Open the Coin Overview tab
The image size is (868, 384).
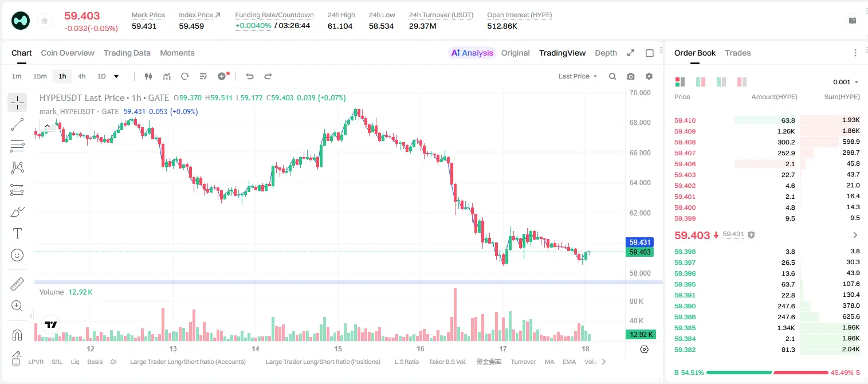coord(68,53)
